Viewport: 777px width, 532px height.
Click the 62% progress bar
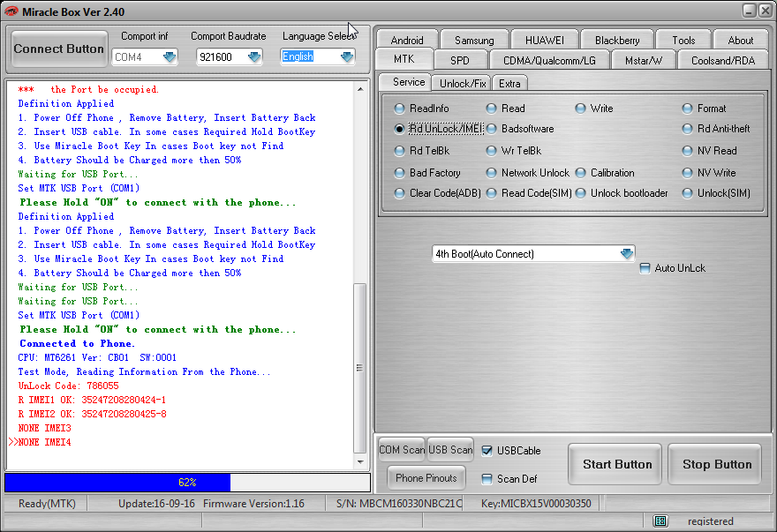(x=187, y=482)
